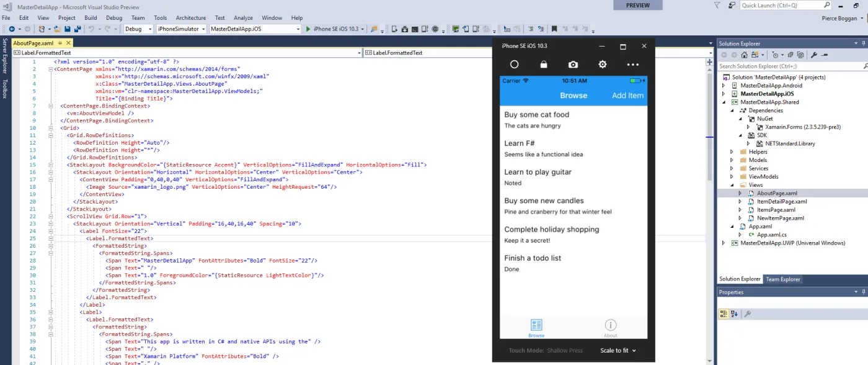Click the About tab icon in simulator
Image resolution: width=868 pixels, height=365 pixels.
[611, 325]
